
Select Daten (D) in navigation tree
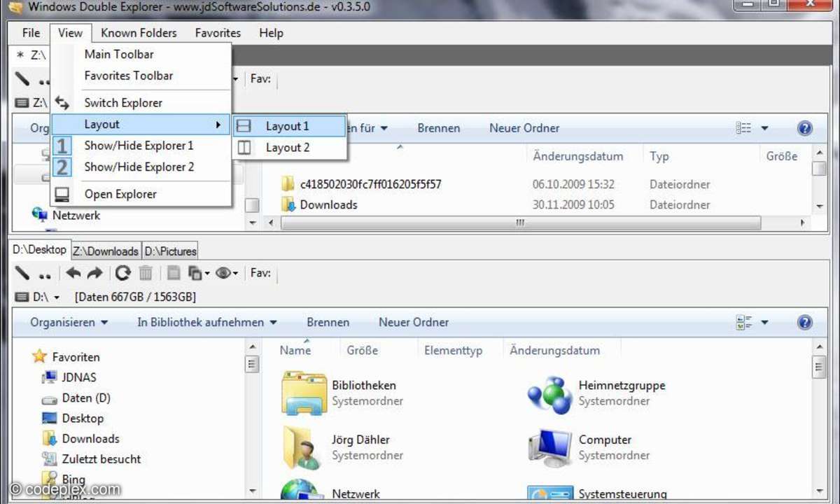pyautogui.click(x=86, y=398)
